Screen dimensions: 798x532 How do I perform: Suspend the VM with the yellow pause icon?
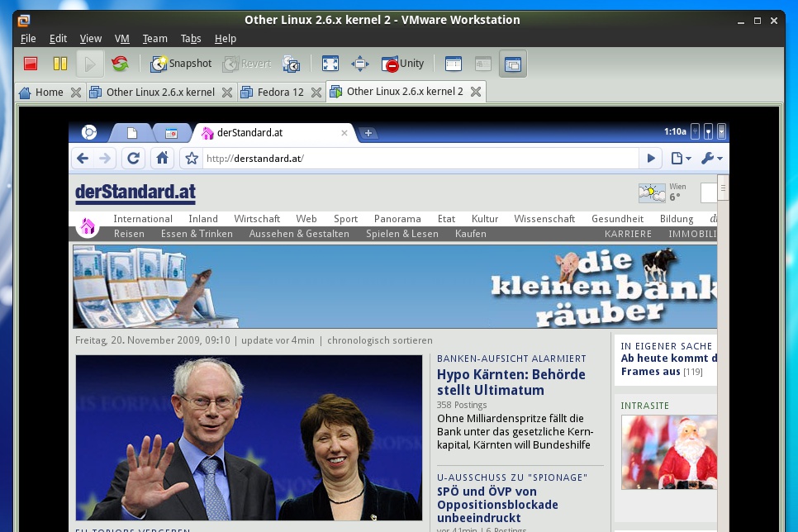point(60,64)
